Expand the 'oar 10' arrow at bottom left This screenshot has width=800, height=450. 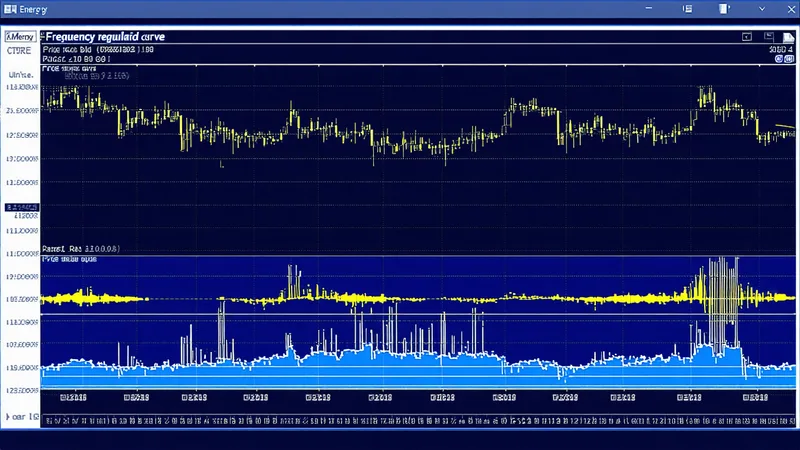(7, 417)
